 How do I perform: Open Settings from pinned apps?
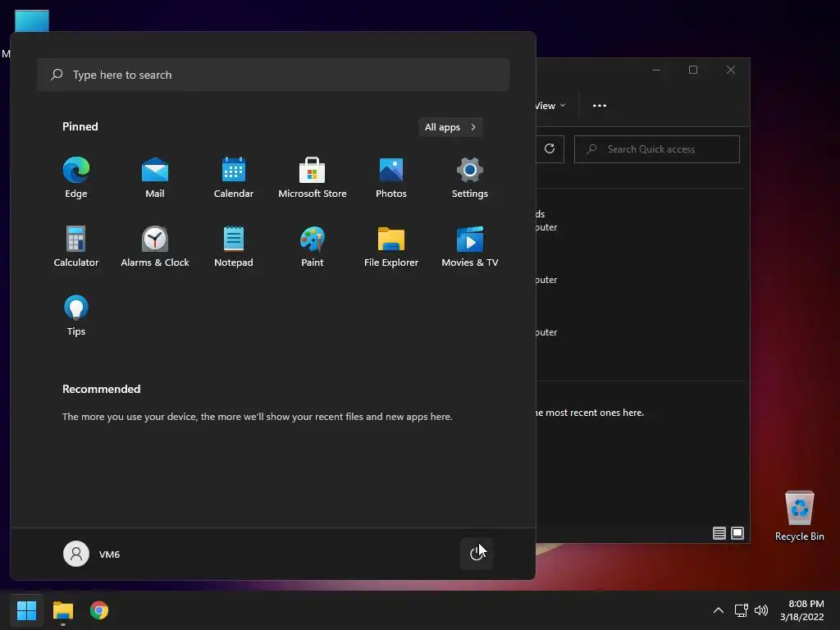[x=470, y=178]
